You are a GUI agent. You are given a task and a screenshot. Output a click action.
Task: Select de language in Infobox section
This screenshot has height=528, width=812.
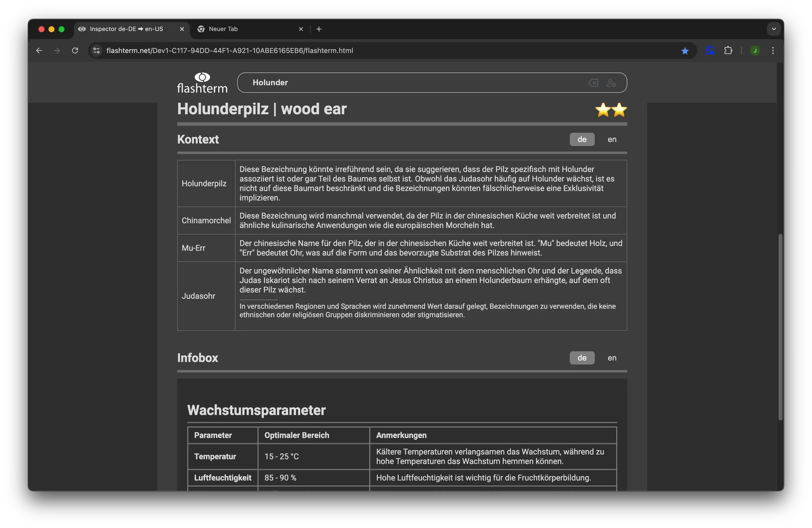point(582,358)
